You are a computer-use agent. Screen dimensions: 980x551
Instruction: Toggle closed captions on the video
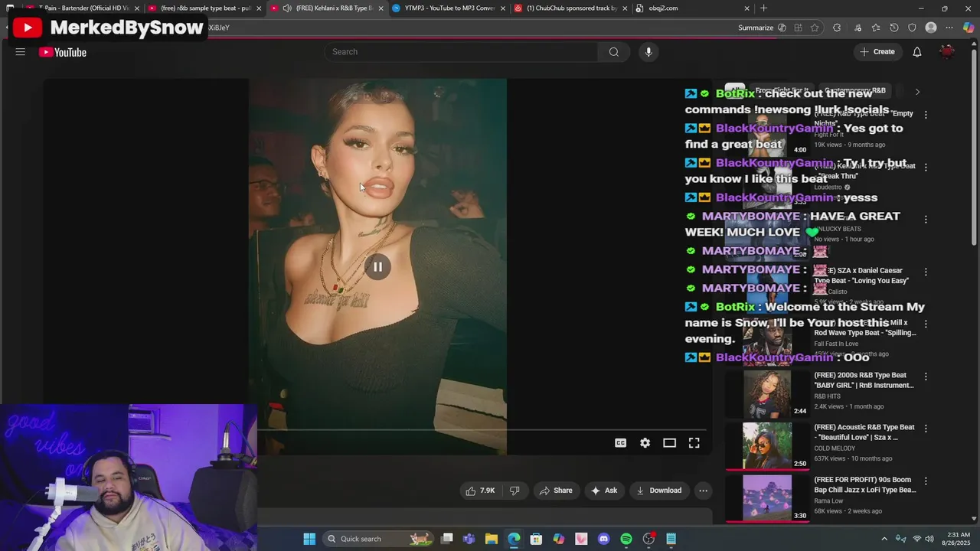pyautogui.click(x=620, y=443)
